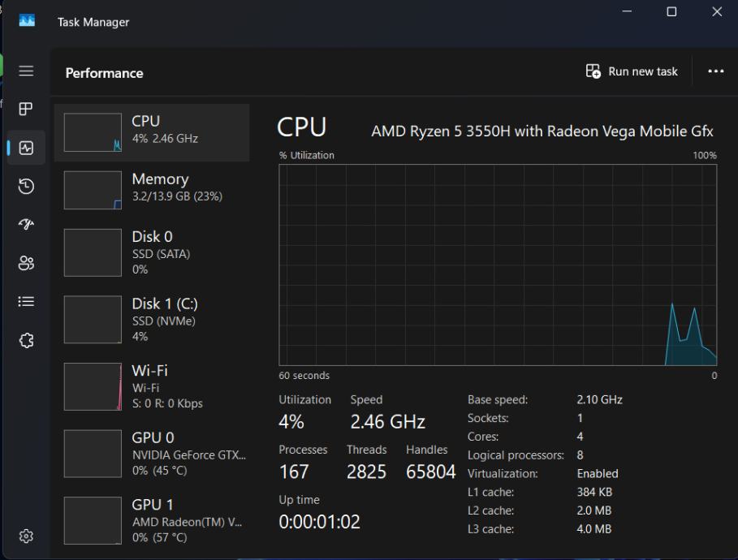The image size is (738, 560).
Task: Click the CPU utilization graph
Action: (498, 265)
